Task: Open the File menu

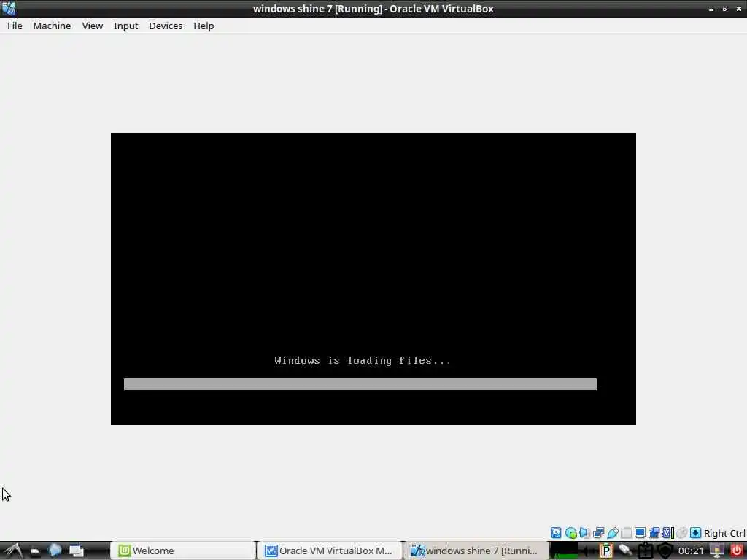Action: coord(15,26)
